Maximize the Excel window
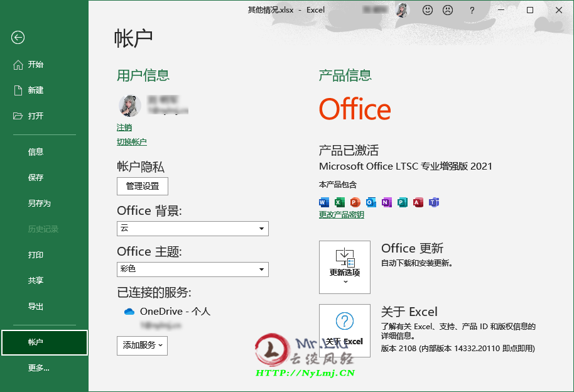This screenshot has width=574, height=392. 529,10
